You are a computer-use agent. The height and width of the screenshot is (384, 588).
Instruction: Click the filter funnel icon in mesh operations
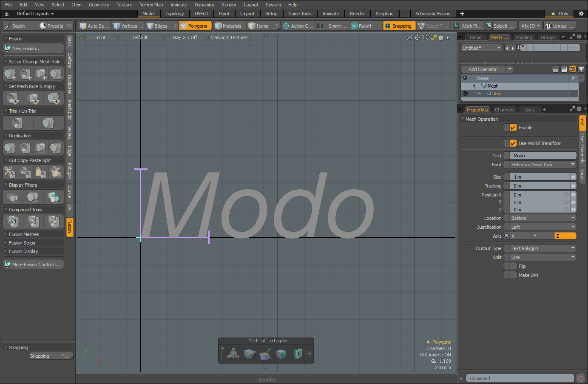point(581,69)
